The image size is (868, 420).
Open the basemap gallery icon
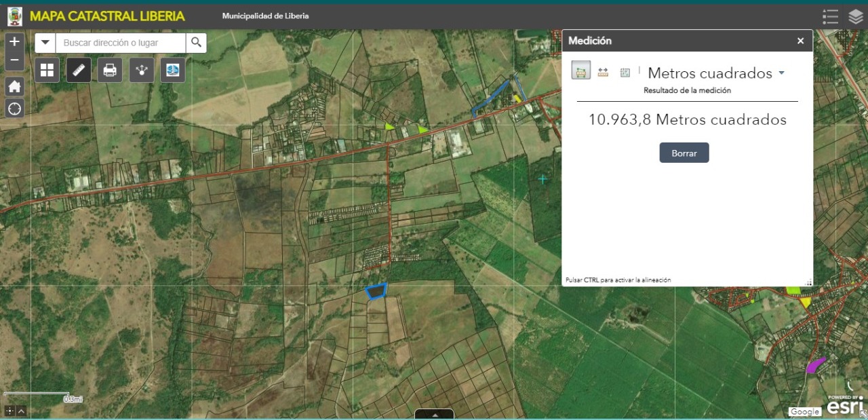(x=46, y=69)
